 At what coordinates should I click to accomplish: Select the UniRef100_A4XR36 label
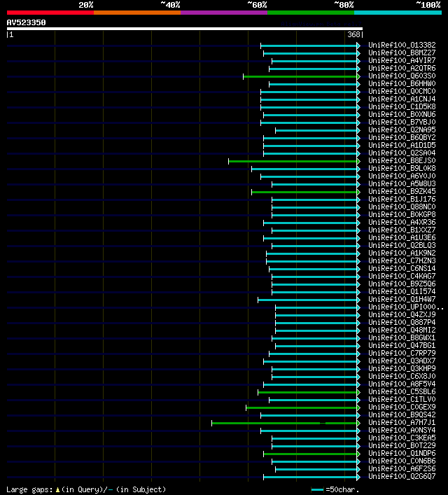(x=402, y=222)
